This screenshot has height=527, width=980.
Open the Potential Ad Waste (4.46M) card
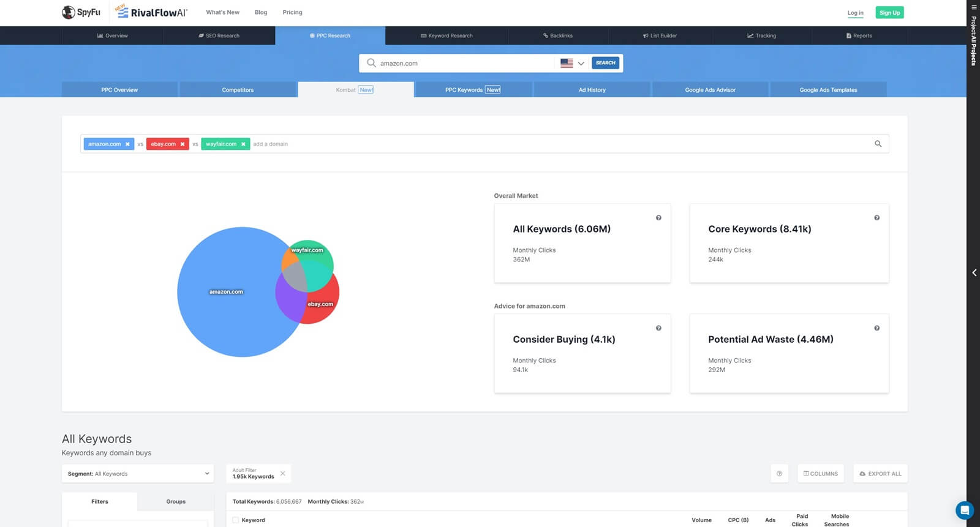pos(789,353)
